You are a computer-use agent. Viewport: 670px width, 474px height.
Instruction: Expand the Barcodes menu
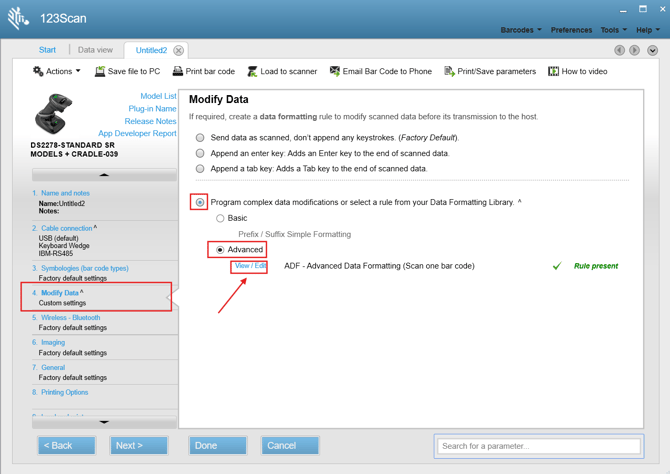pyautogui.click(x=520, y=30)
